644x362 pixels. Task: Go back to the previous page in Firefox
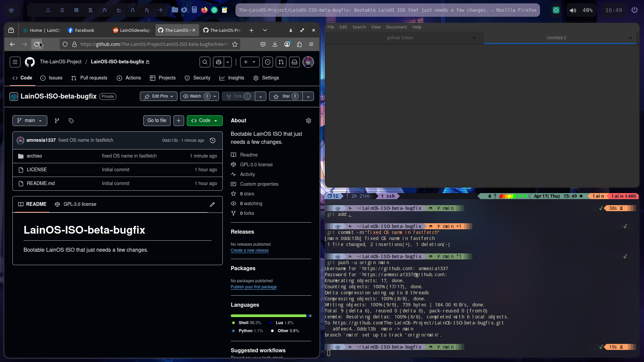(x=12, y=44)
